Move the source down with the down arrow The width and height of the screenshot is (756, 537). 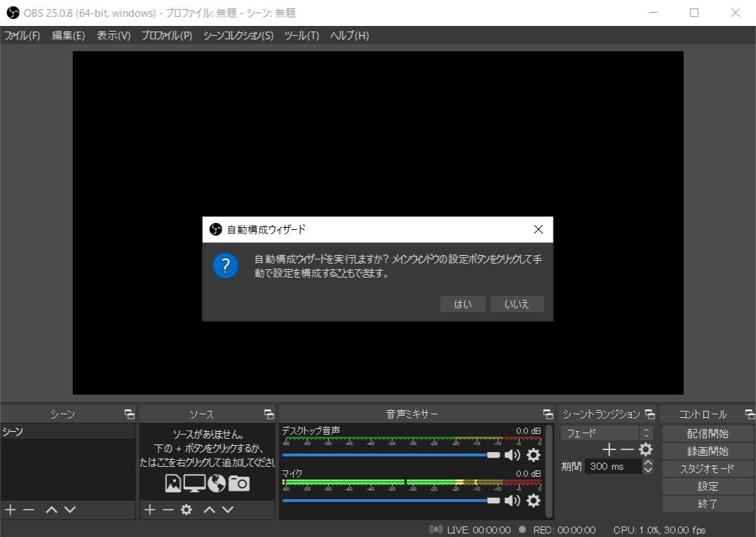[227, 510]
